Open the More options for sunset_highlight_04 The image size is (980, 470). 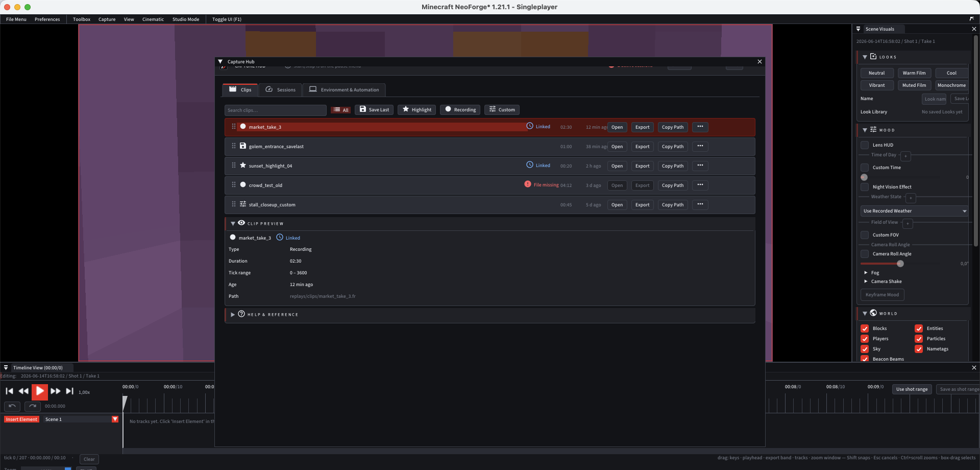point(700,166)
